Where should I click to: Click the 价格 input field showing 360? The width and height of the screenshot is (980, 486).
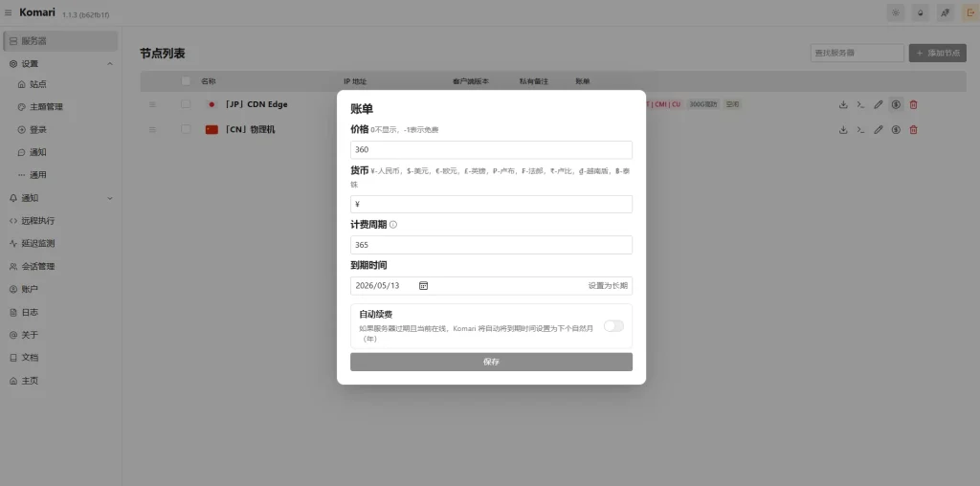pyautogui.click(x=491, y=150)
